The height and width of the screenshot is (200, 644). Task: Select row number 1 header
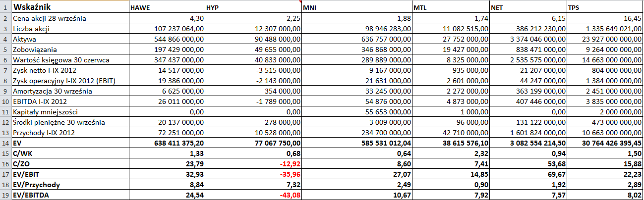tap(5, 7)
